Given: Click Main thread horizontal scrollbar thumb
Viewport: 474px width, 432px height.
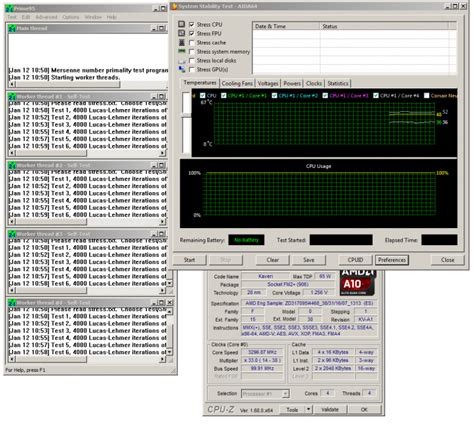Looking at the screenshot, I should pos(67,84).
